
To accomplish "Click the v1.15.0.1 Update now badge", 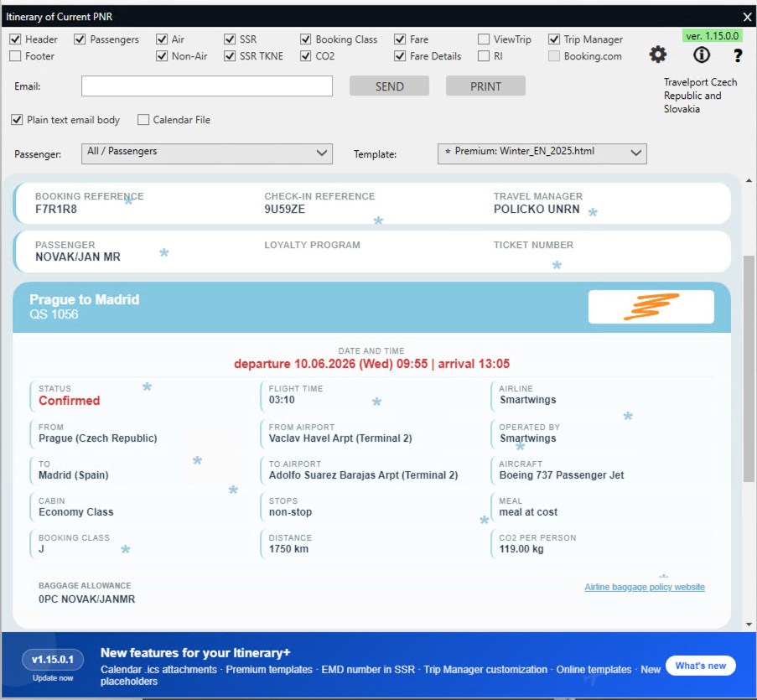I will [x=53, y=666].
